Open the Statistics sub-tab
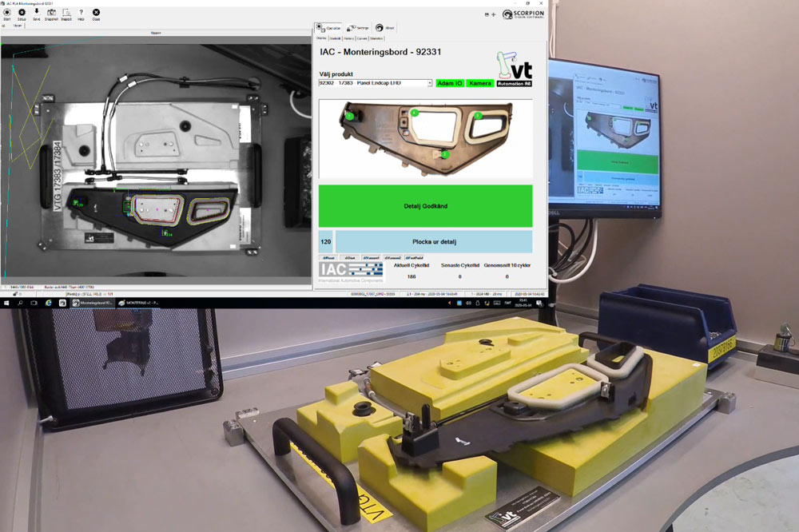The image size is (799, 532). point(376,38)
